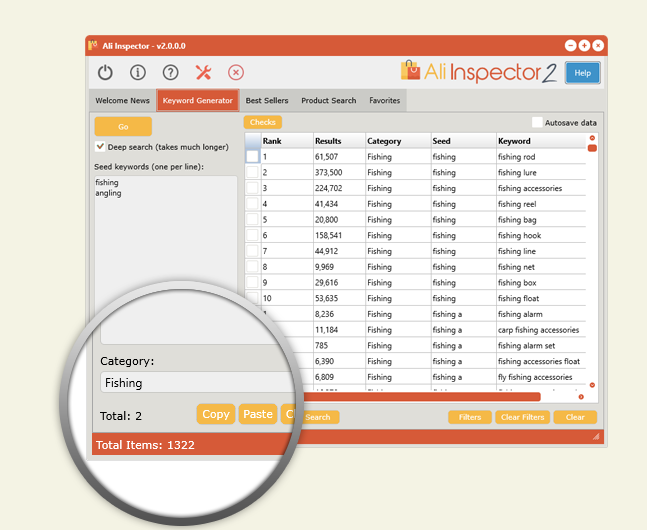This screenshot has height=530, width=647.
Task: Click the power icon in the toolbar
Action: click(105, 72)
